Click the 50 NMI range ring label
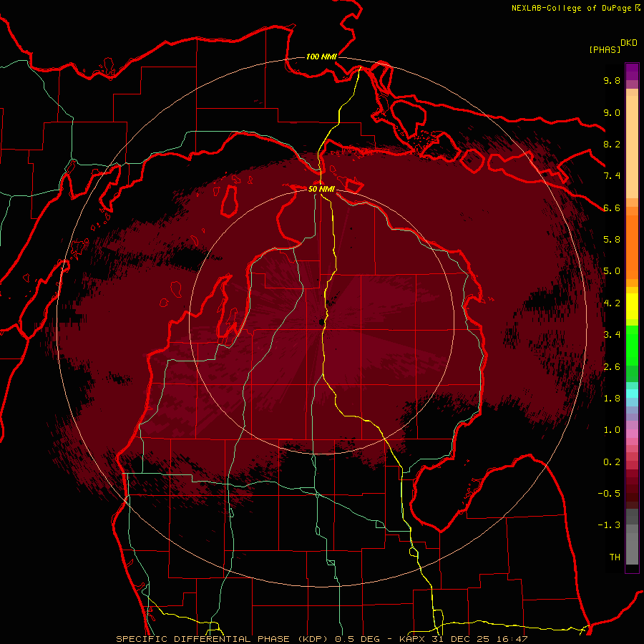 point(321,189)
